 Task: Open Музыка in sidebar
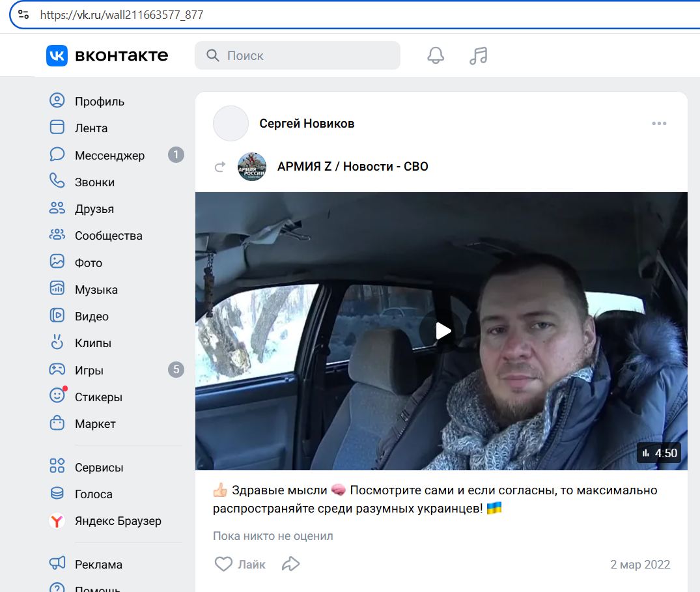[96, 290]
